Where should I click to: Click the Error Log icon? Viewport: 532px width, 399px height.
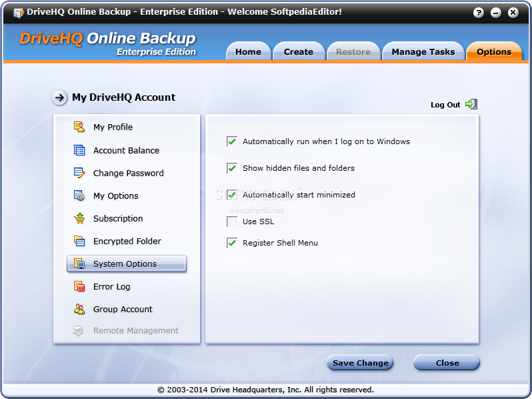coord(79,286)
